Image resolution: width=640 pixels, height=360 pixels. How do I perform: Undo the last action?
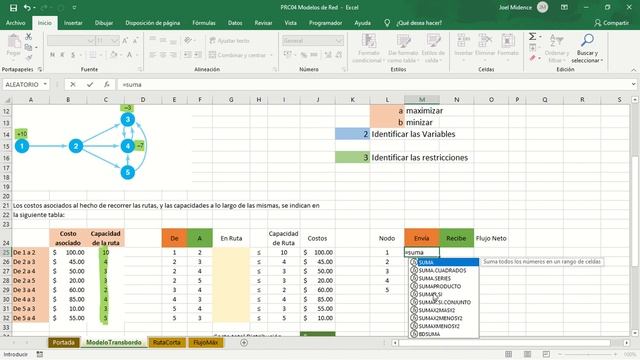27,8
